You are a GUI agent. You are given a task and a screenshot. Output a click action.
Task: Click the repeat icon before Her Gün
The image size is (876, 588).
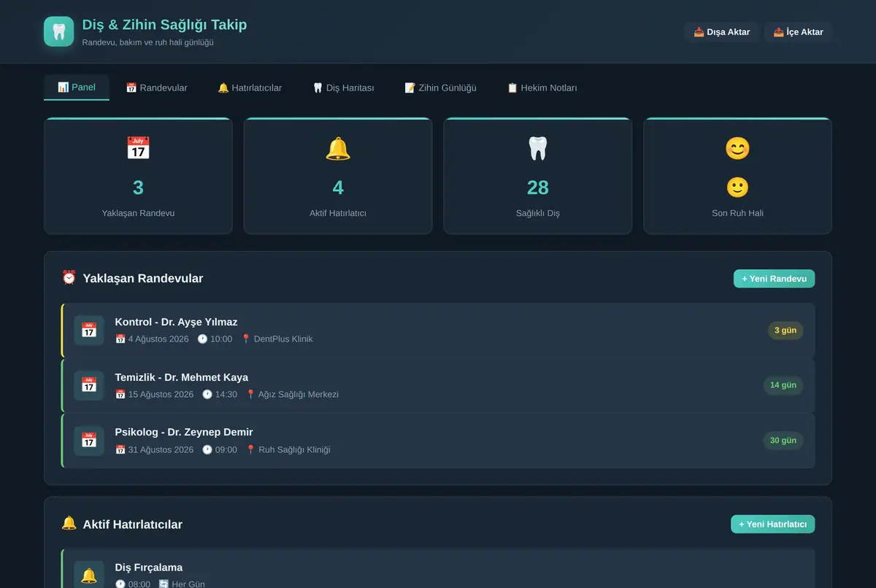pos(164,584)
